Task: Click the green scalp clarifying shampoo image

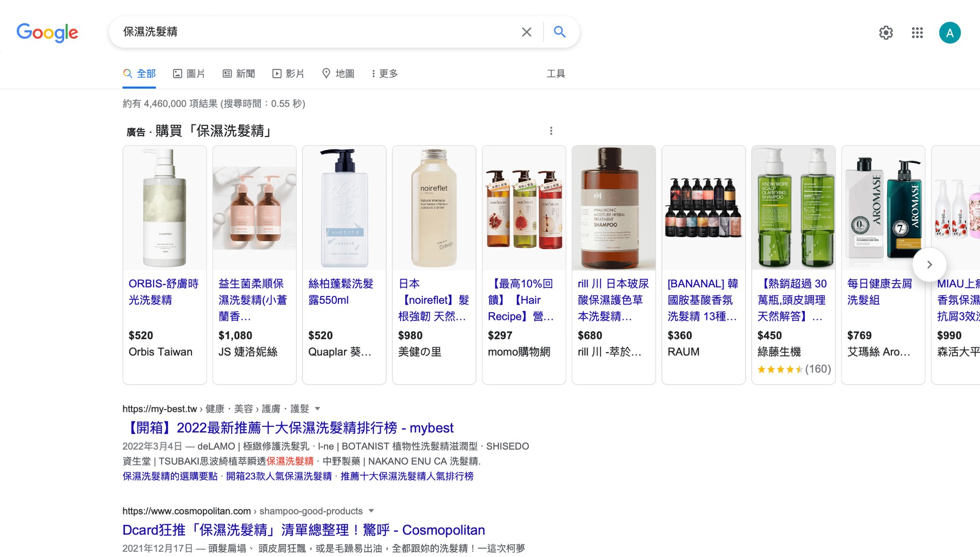Action: click(793, 208)
